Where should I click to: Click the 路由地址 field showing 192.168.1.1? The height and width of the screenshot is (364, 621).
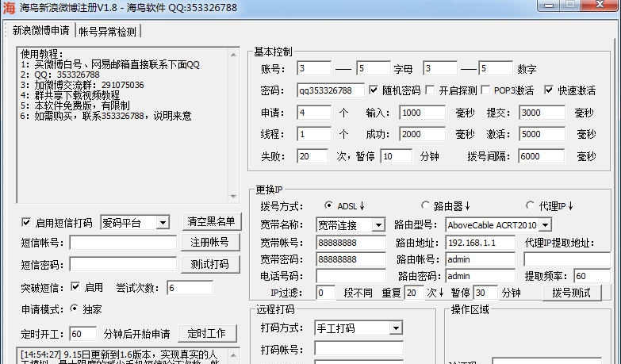[480, 243]
